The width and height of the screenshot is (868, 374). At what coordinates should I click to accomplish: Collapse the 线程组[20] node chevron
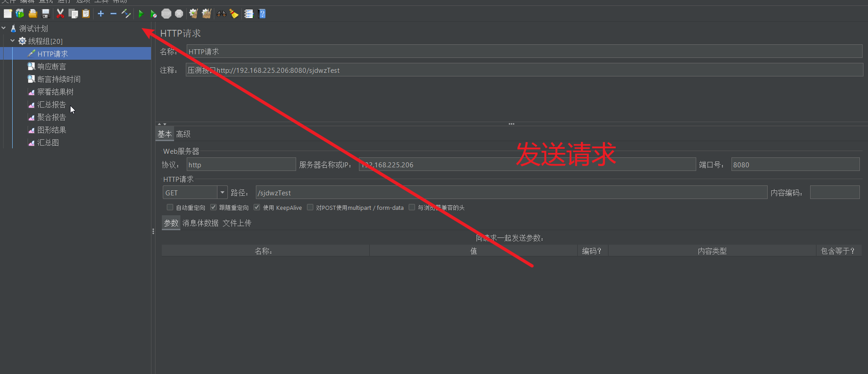(x=13, y=41)
